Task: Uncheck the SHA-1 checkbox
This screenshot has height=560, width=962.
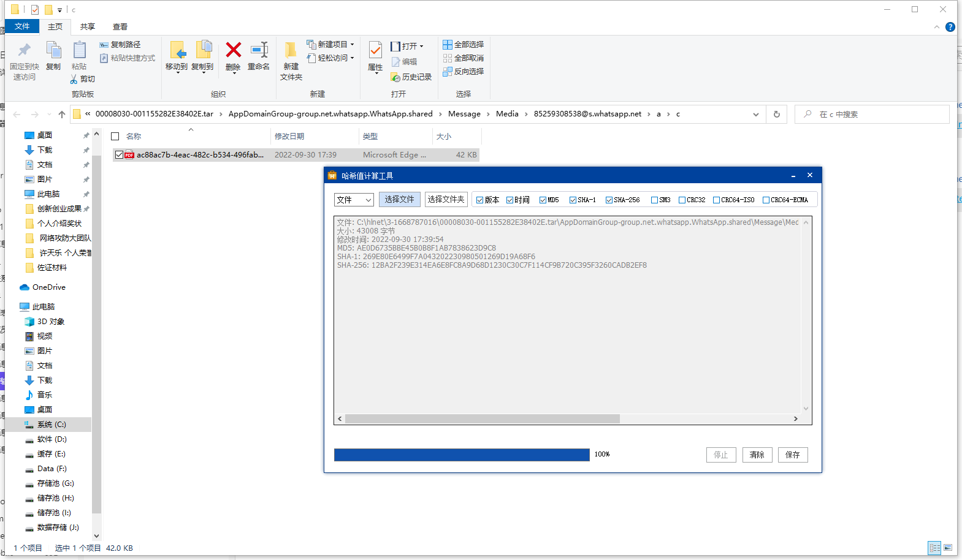Action: 573,200
